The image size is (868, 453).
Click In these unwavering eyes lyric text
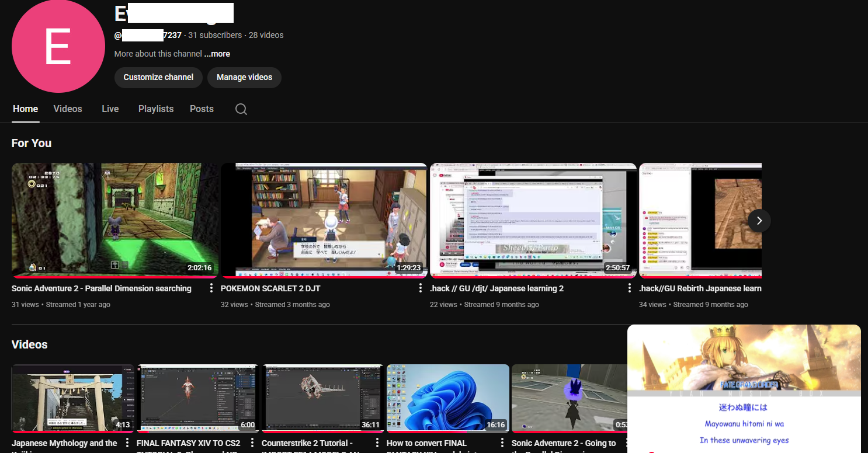coord(744,440)
